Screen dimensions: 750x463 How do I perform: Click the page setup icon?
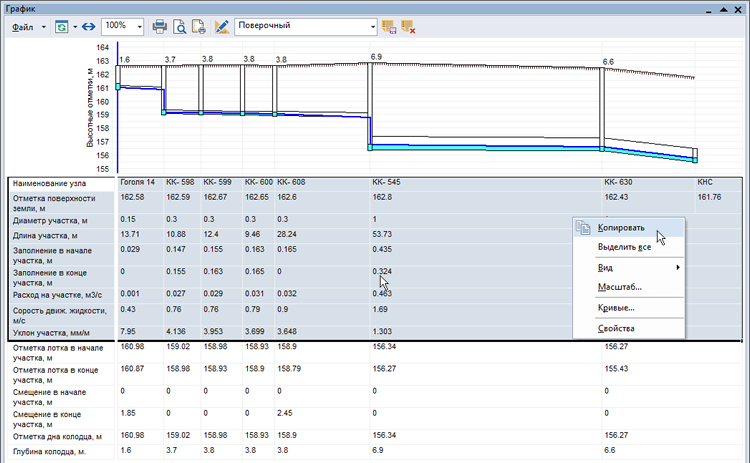198,27
